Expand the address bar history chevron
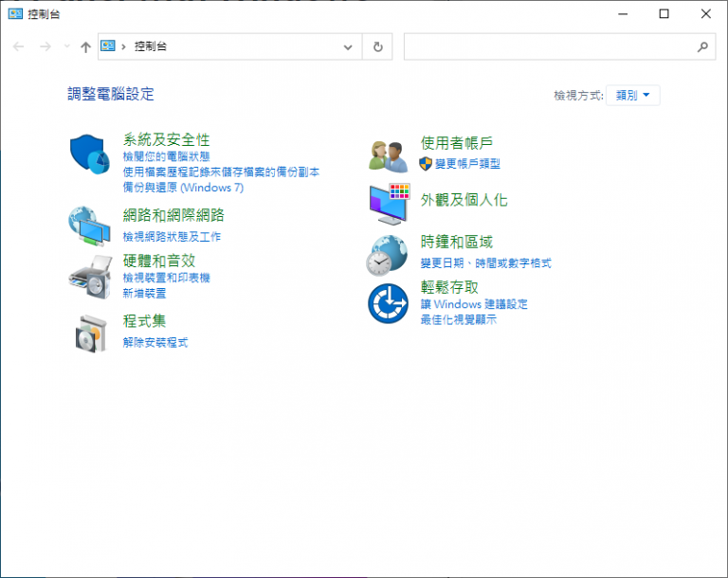This screenshot has height=578, width=728. [x=348, y=46]
